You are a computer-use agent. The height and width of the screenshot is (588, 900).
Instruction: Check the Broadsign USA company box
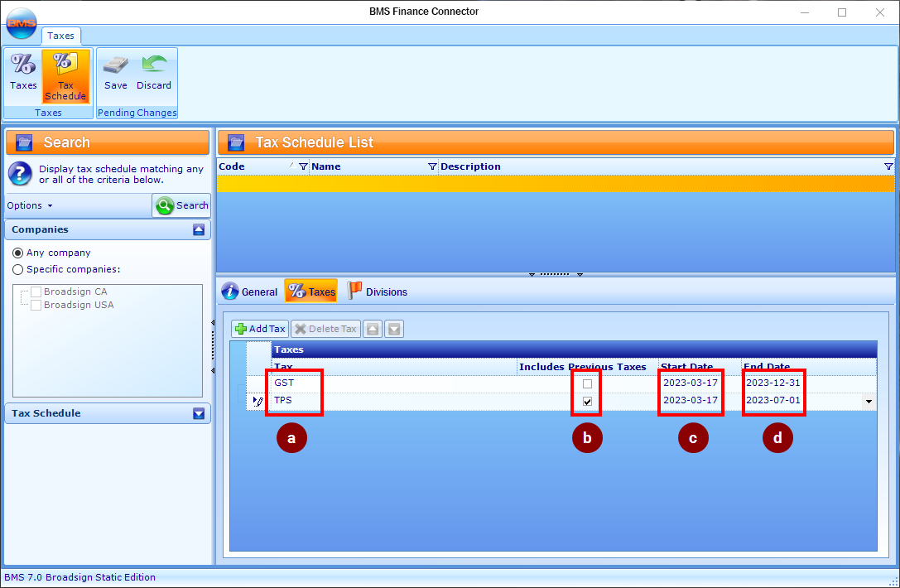click(x=36, y=305)
